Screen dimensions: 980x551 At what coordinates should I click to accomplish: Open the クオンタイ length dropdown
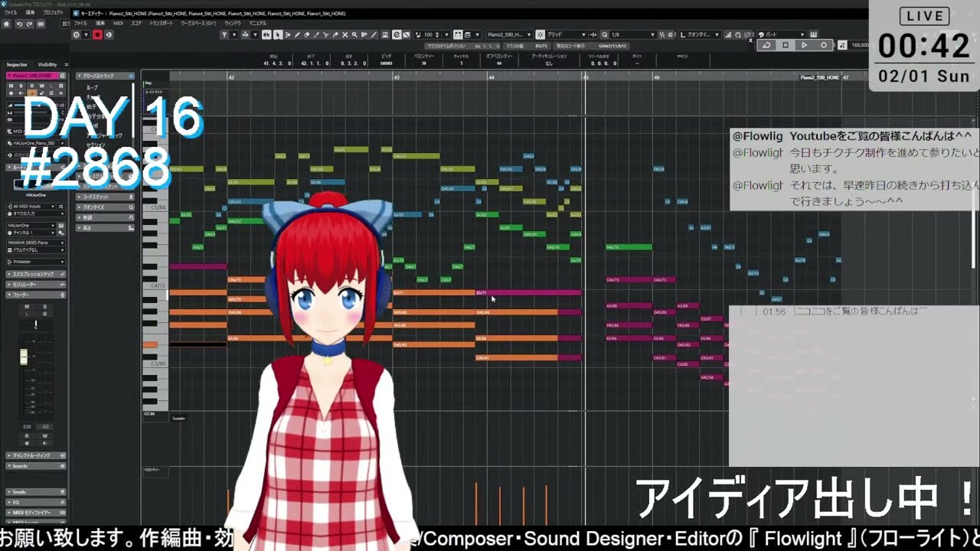pos(701,34)
